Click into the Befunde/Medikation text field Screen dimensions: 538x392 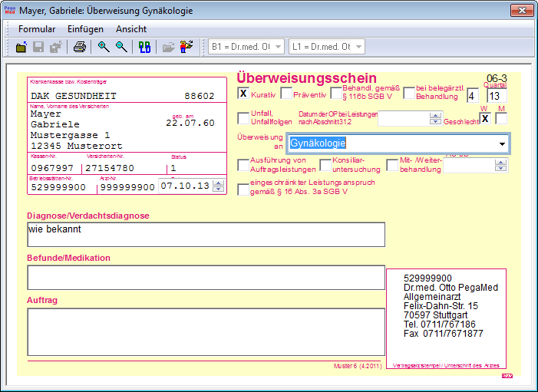tap(206, 277)
